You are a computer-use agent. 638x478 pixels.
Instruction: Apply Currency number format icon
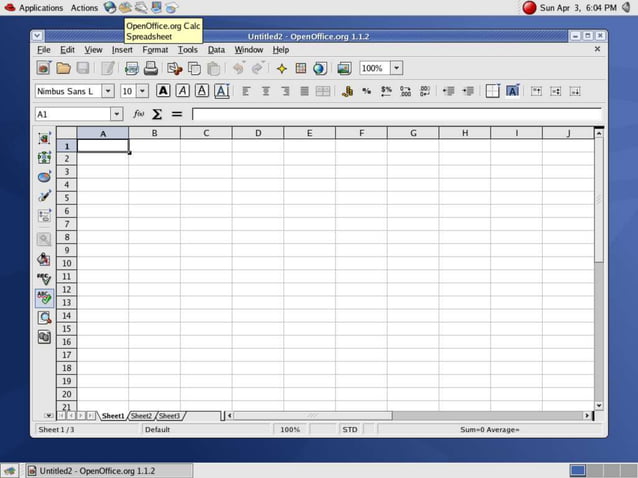point(347,91)
